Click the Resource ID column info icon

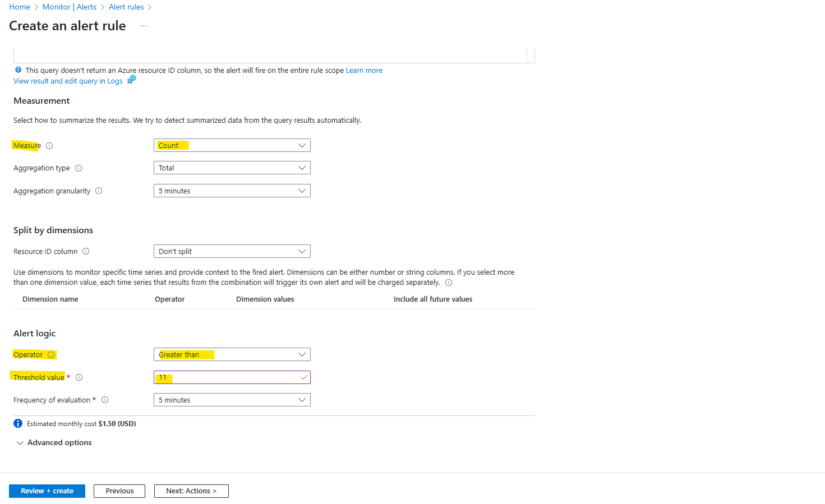tap(86, 251)
